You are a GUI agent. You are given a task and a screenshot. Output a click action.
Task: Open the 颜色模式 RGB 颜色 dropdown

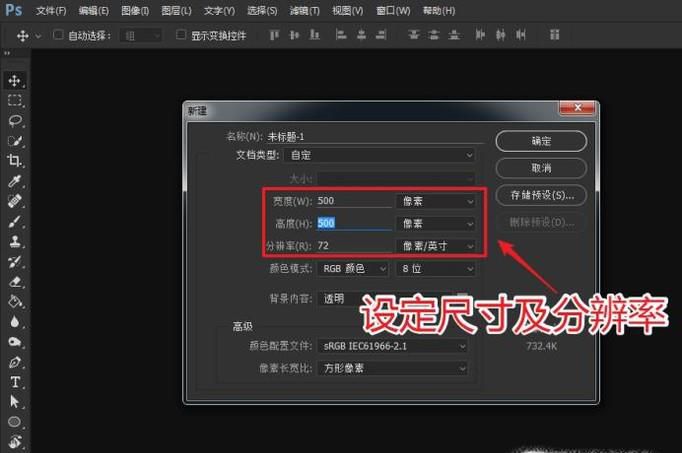(352, 269)
